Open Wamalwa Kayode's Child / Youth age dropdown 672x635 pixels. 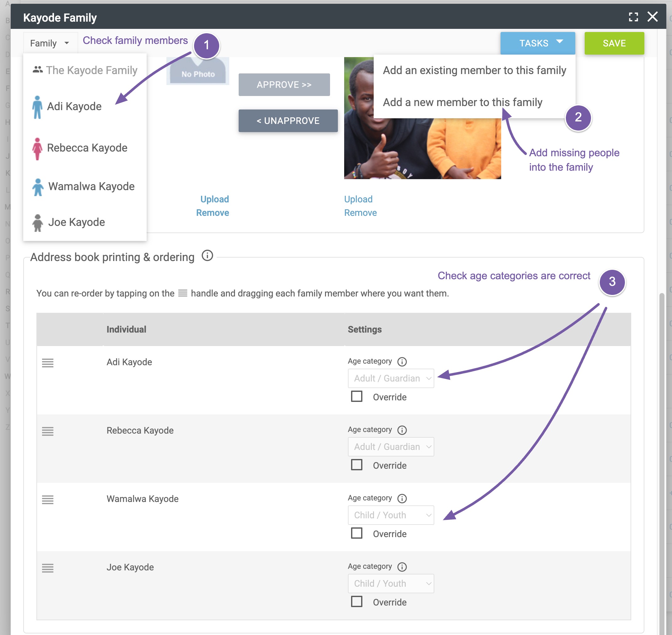391,515
